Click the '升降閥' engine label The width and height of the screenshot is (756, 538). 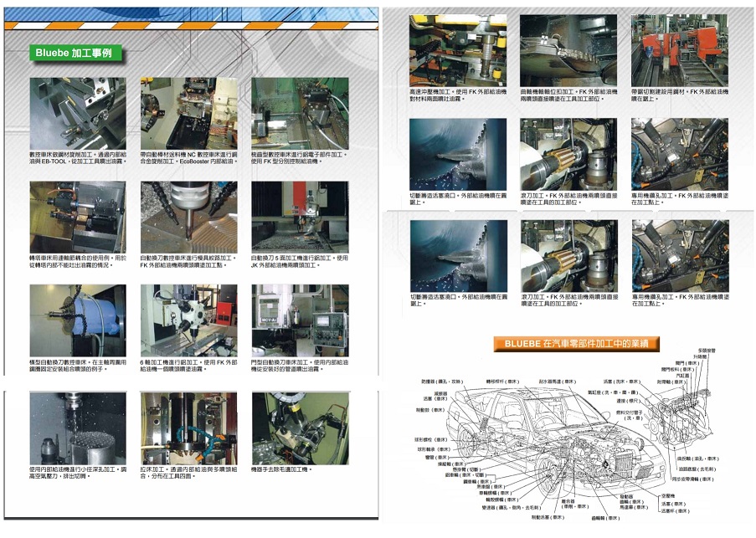(700, 356)
